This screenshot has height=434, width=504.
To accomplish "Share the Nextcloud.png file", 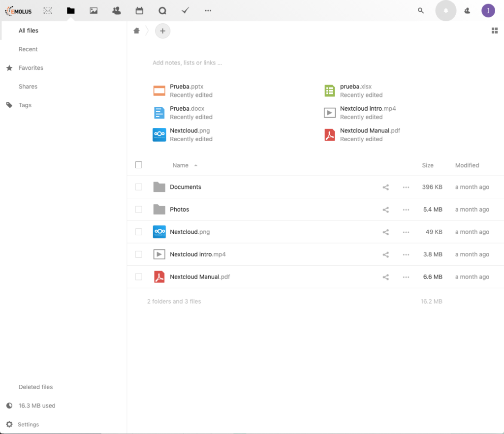I will pos(386,232).
